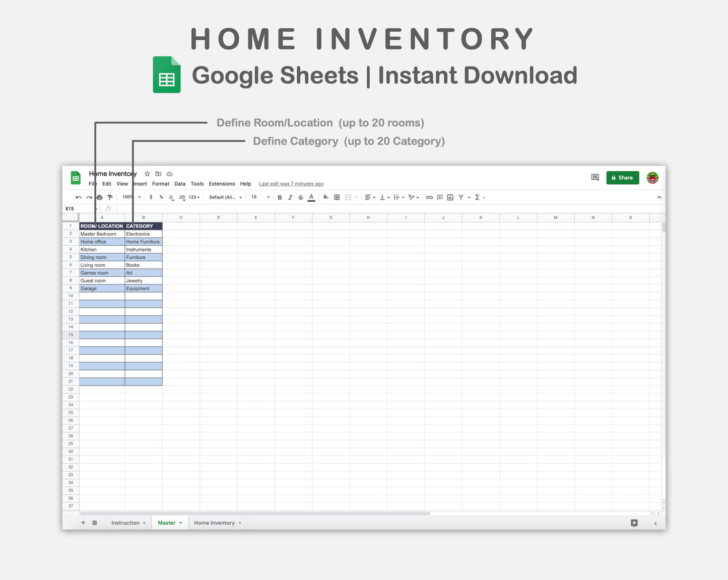This screenshot has height=580, width=728.
Task: Star the Home Inventory document
Action: tap(147, 174)
